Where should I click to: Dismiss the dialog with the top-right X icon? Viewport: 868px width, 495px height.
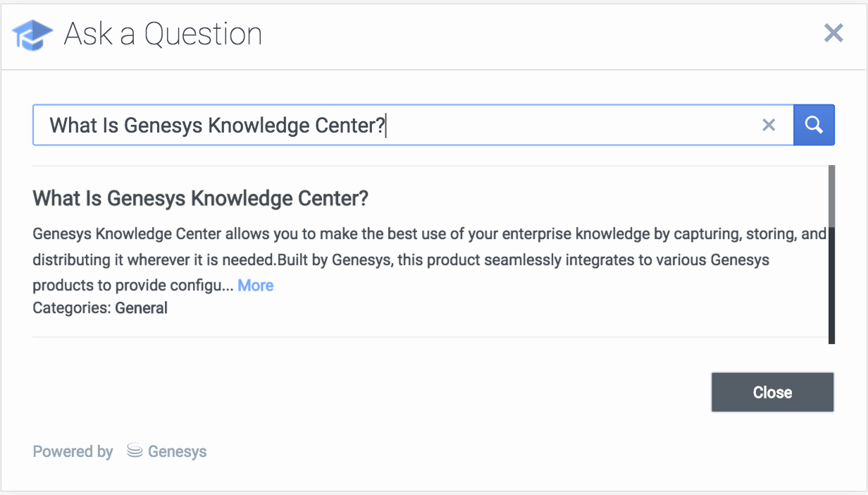(x=833, y=33)
